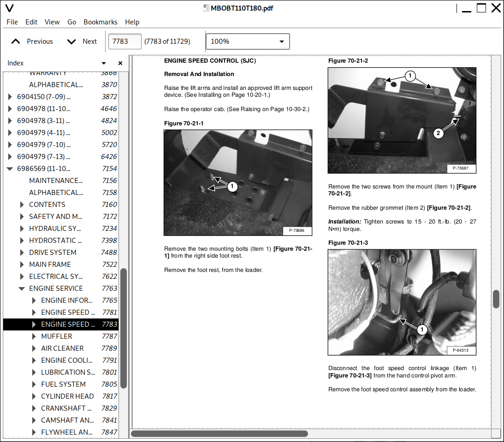Select the AIR CLEANER index entry

coord(62,348)
